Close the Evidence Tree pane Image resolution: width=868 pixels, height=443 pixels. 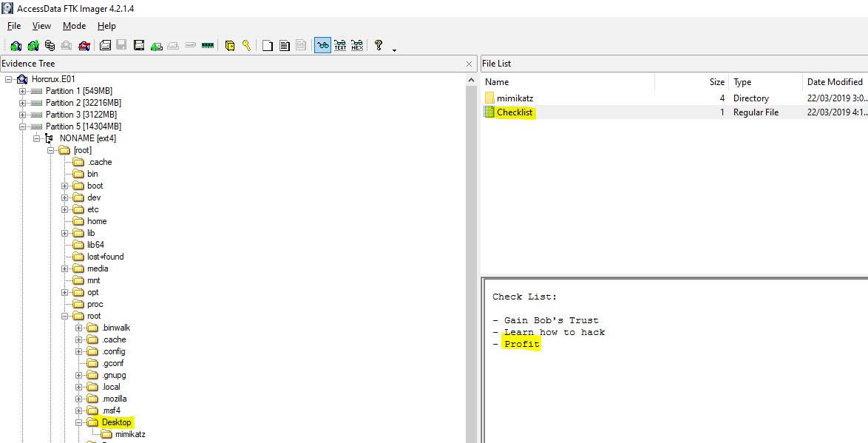(469, 64)
